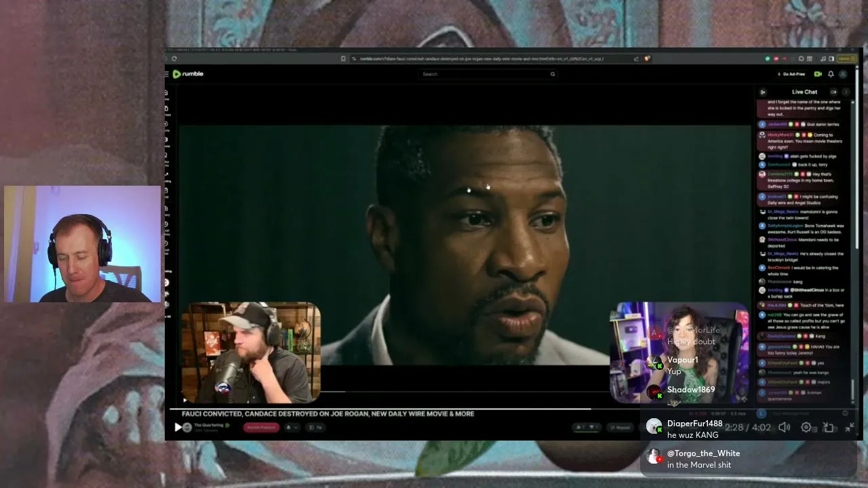Screen dimensions: 868x488
Task: Open the user profile avatar
Action: pos(843,74)
